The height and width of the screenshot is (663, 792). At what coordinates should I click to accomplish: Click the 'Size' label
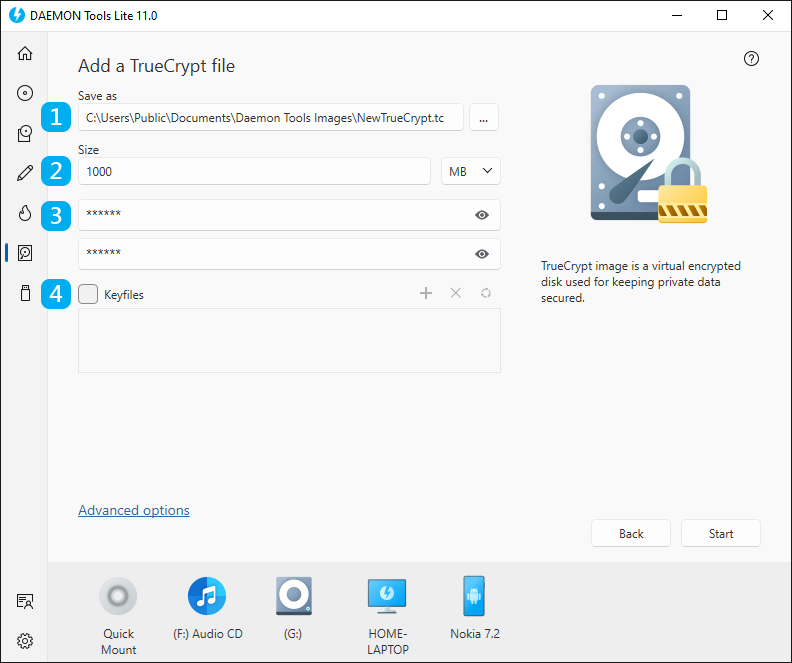[88, 149]
